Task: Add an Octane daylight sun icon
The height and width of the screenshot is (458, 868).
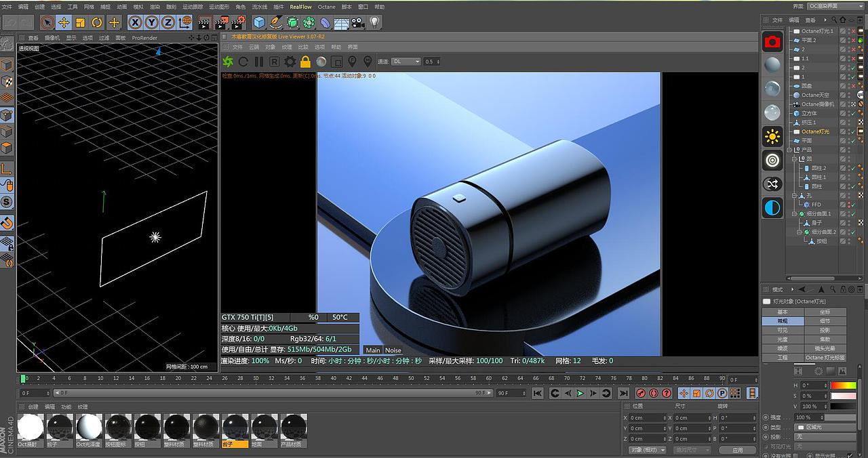Action: pos(772,137)
